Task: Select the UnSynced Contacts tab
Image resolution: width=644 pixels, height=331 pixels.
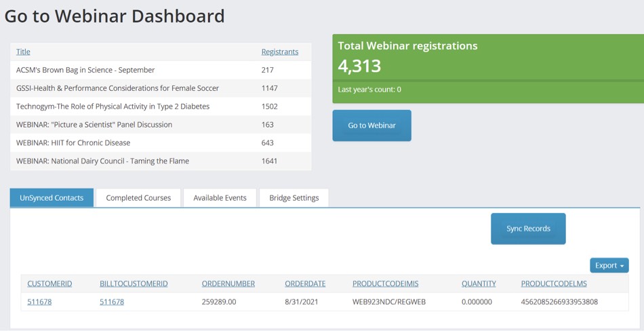Action: click(x=52, y=198)
